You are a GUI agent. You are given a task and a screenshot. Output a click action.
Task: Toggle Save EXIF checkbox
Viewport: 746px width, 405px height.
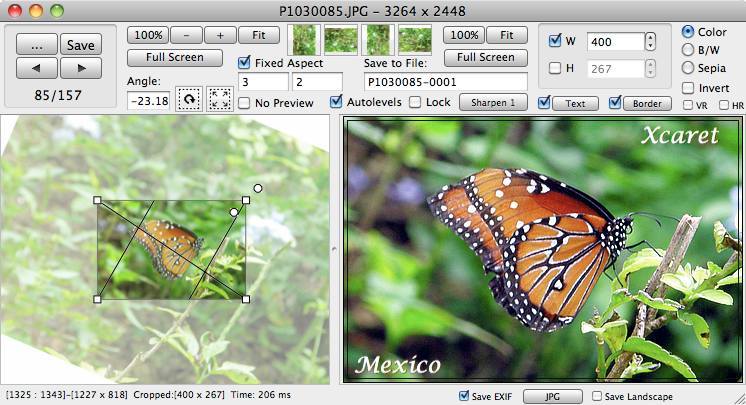point(464,395)
